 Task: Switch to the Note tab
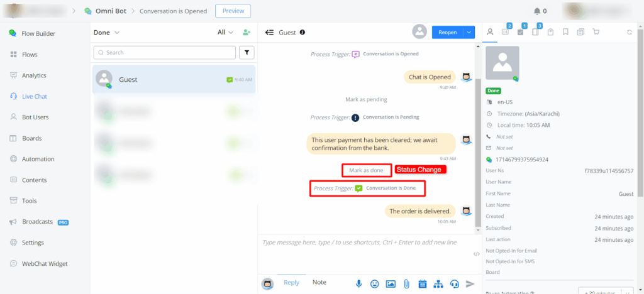(x=319, y=283)
